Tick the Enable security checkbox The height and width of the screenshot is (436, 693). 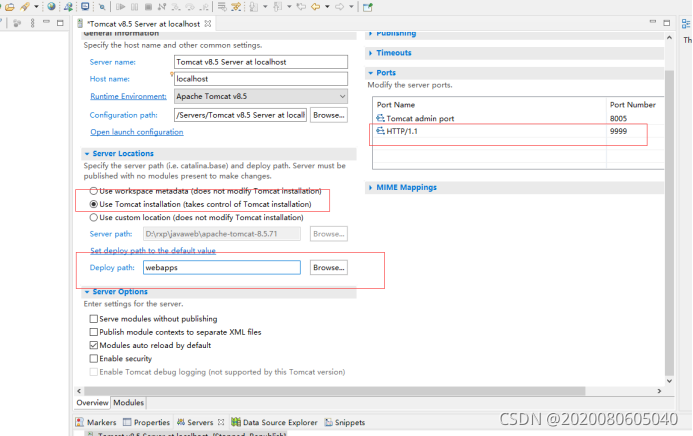point(93,358)
